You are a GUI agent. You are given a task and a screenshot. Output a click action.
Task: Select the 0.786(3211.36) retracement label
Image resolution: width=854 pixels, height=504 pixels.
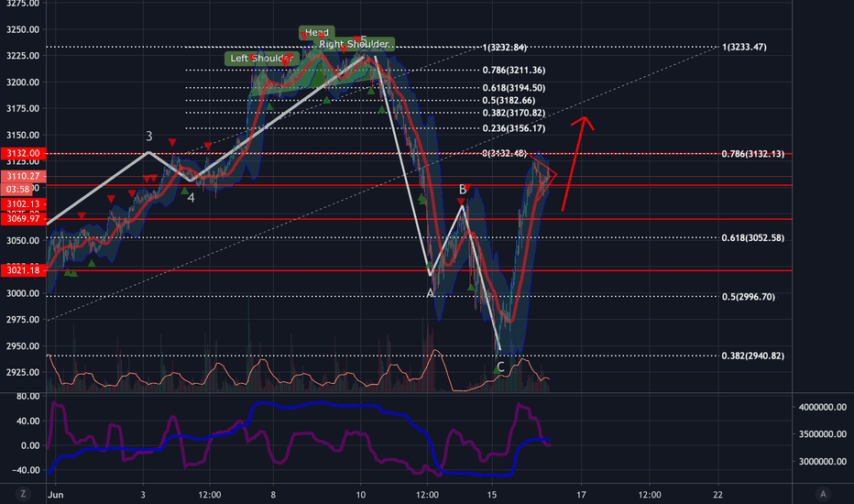(x=514, y=70)
